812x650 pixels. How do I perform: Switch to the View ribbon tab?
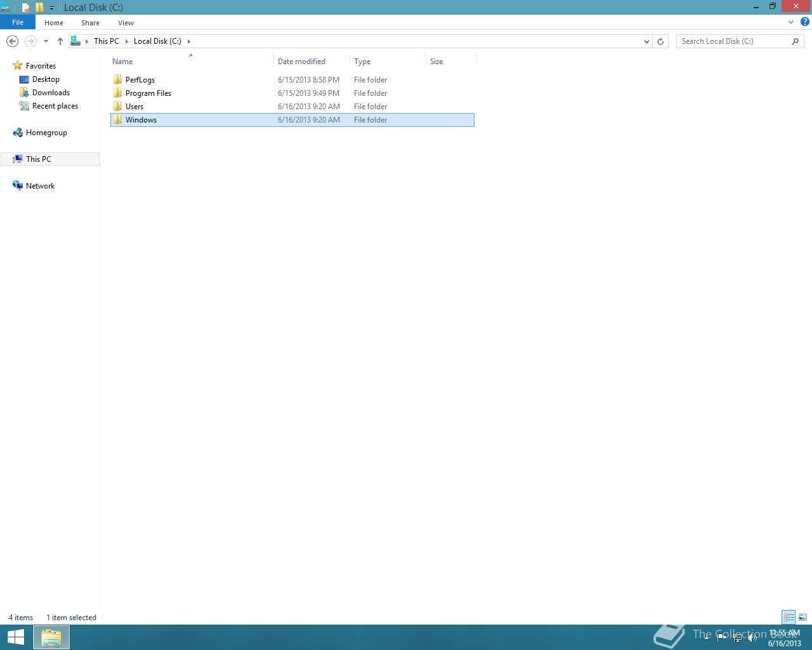tap(126, 23)
